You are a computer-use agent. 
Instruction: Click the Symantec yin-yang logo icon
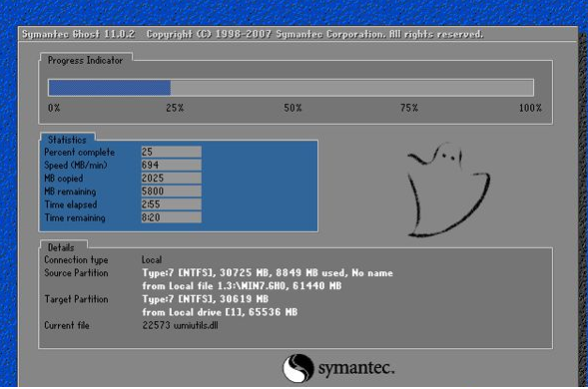tap(298, 368)
